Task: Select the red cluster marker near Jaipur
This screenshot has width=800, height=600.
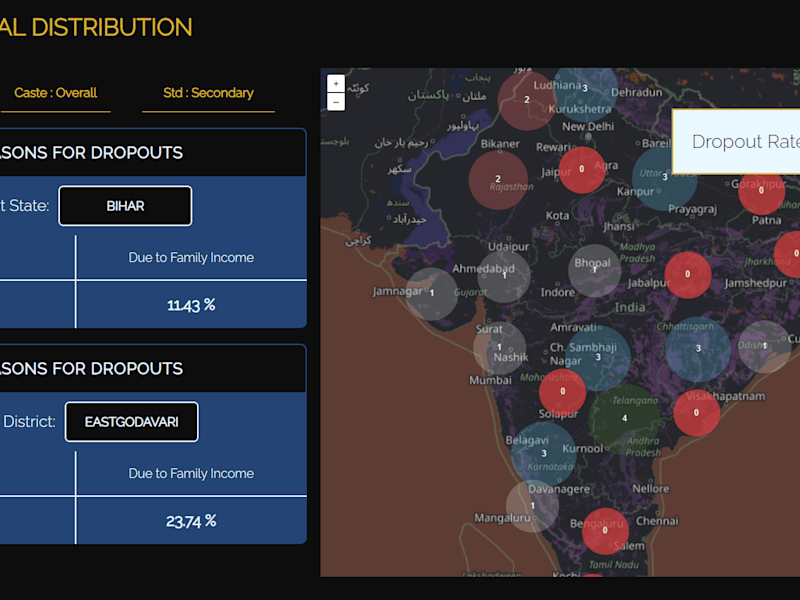Action: click(x=582, y=169)
